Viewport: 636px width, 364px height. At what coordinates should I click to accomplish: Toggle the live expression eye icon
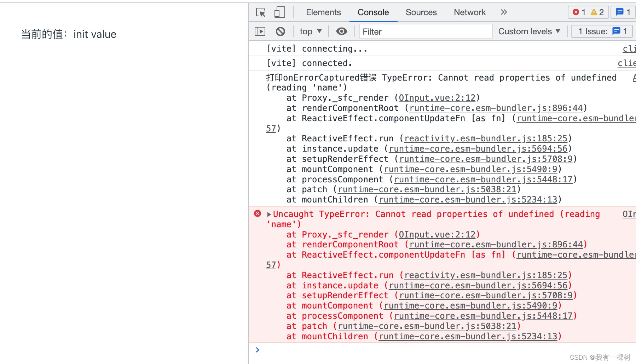click(341, 31)
